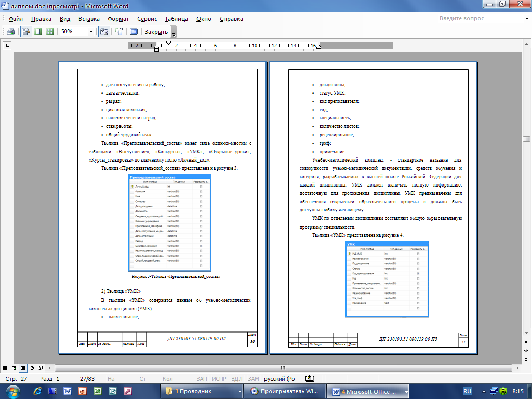Toggle Full Screen mode icon
532x399 pixels.
[x=134, y=32]
